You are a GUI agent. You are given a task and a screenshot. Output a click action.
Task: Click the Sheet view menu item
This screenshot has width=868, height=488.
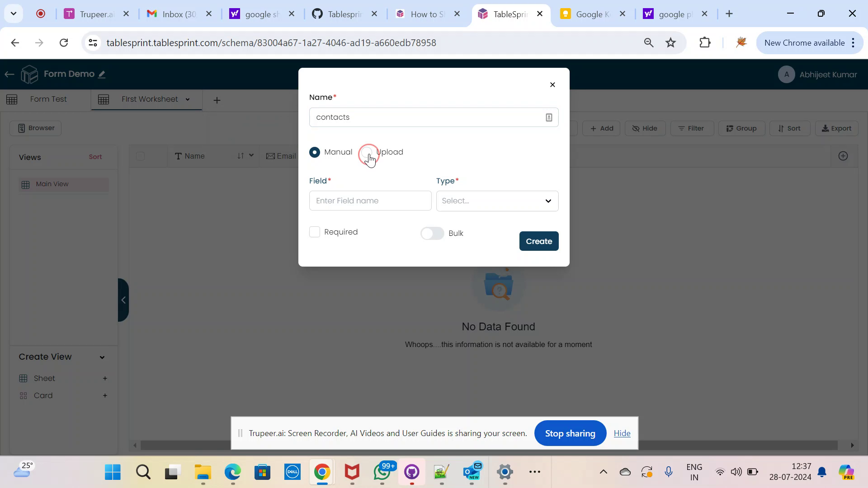[45, 378]
